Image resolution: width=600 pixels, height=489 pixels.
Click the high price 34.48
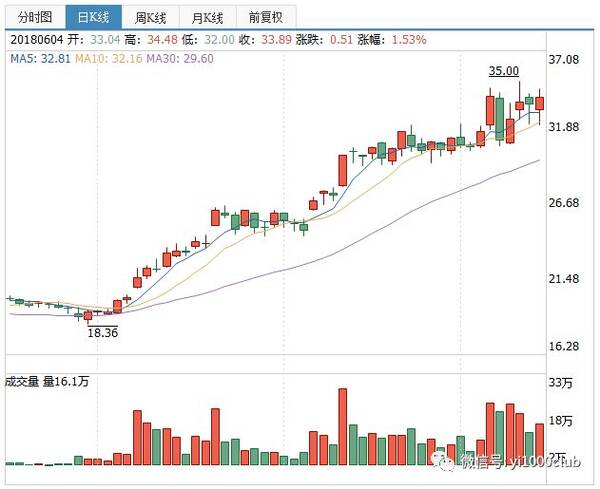tap(162, 39)
